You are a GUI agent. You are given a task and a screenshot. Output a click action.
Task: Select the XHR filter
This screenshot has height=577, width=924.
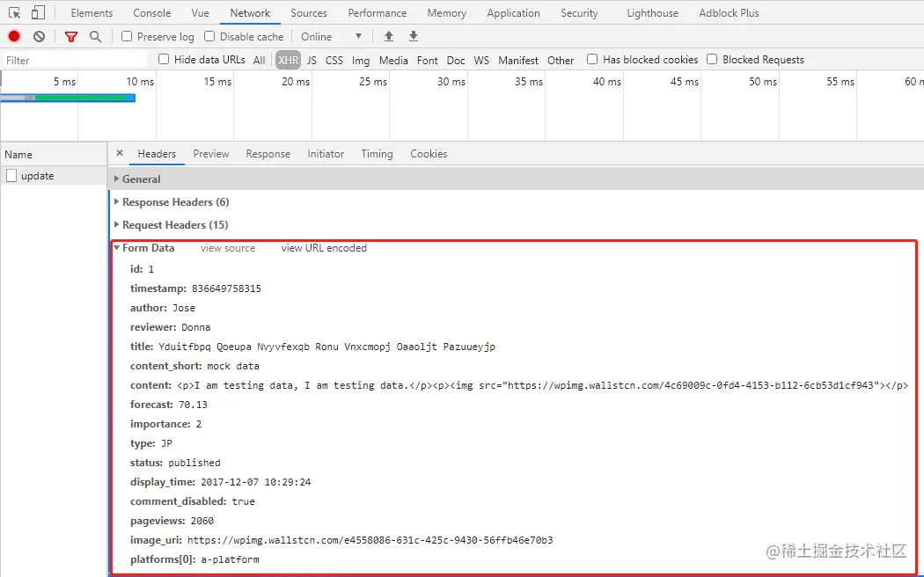point(288,60)
